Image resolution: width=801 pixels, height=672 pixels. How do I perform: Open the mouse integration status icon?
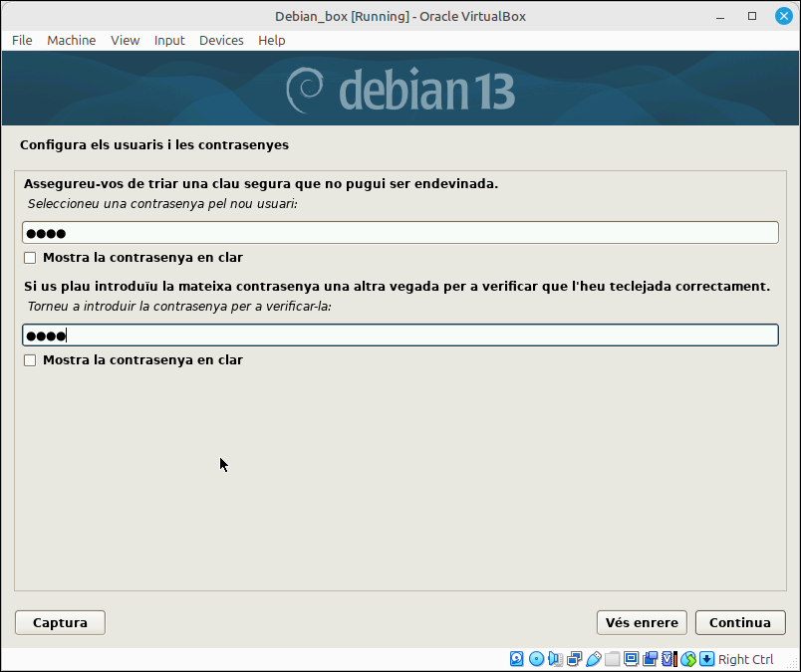click(x=688, y=659)
